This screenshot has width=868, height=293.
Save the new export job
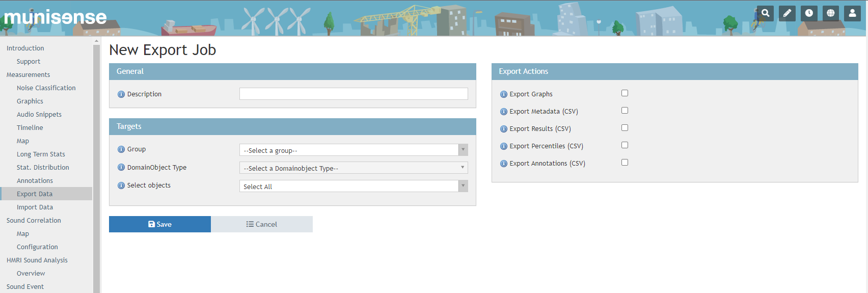point(160,224)
